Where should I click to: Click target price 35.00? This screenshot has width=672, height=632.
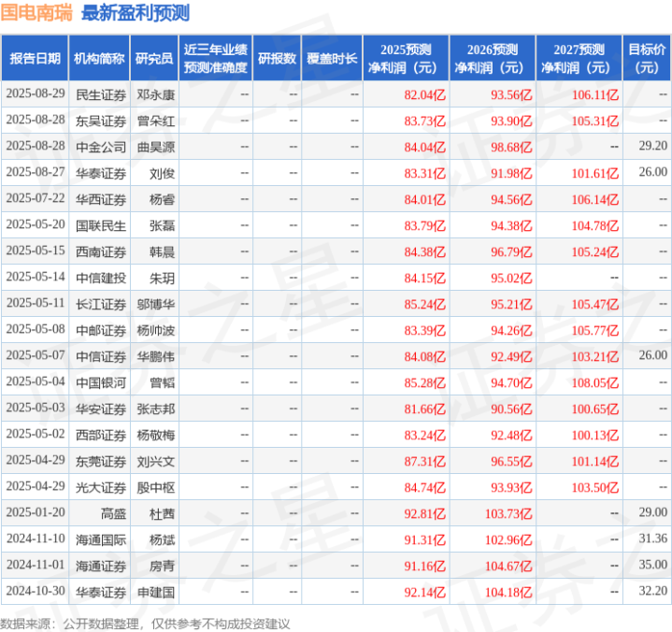click(x=652, y=565)
